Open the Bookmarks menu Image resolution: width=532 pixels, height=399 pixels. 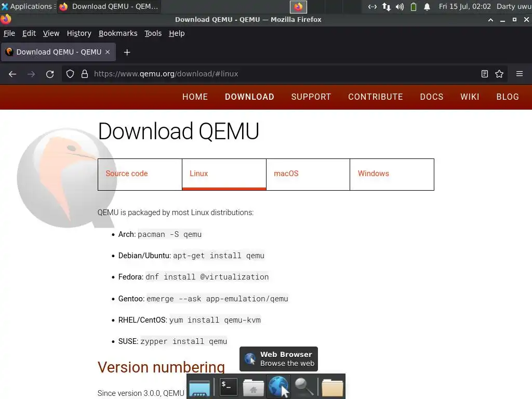pyautogui.click(x=118, y=33)
